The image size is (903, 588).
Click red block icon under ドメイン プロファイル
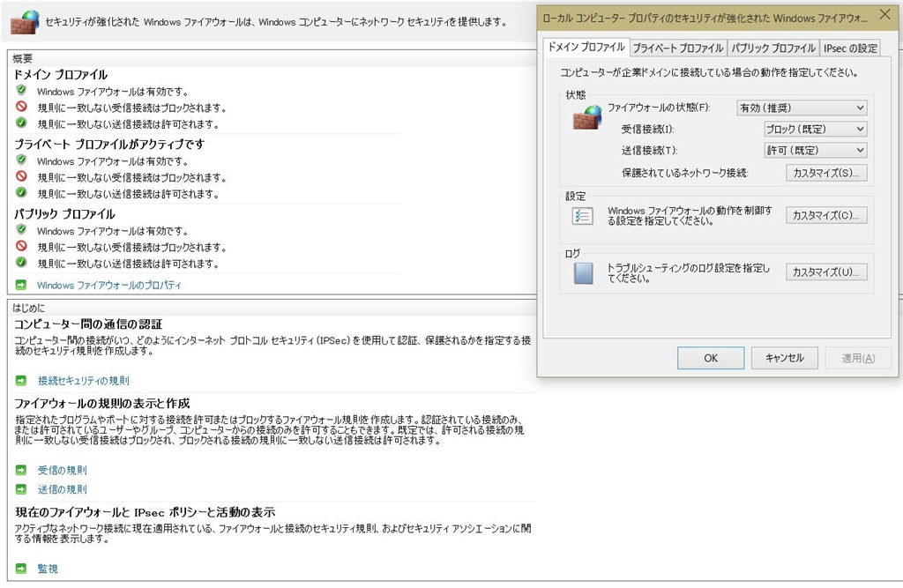pyautogui.click(x=21, y=107)
